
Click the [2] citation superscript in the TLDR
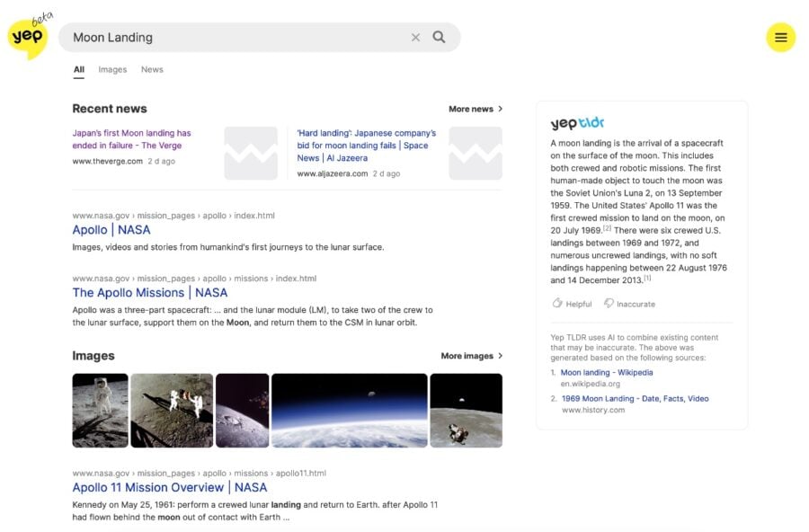point(607,227)
